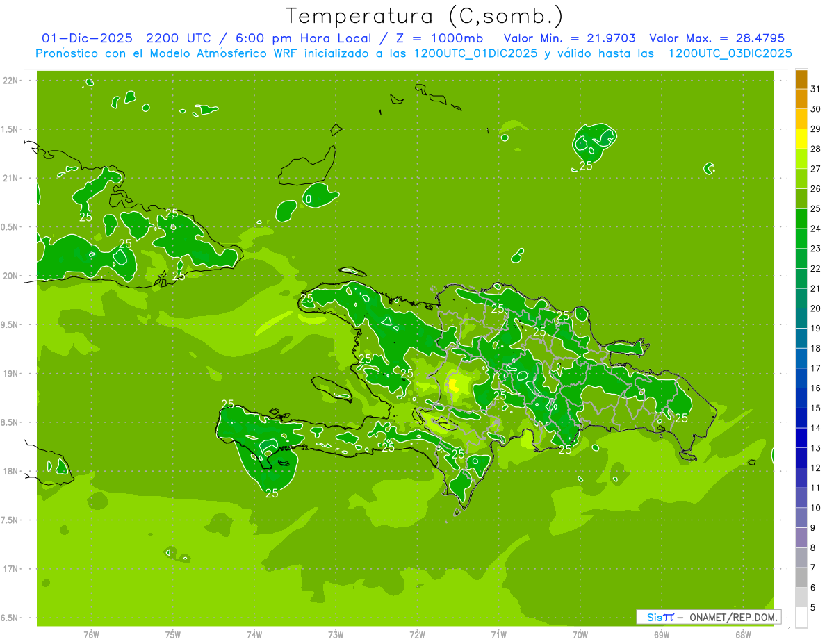Click the '71W' longitude axis label
The width and height of the screenshot is (834, 644).
click(498, 635)
